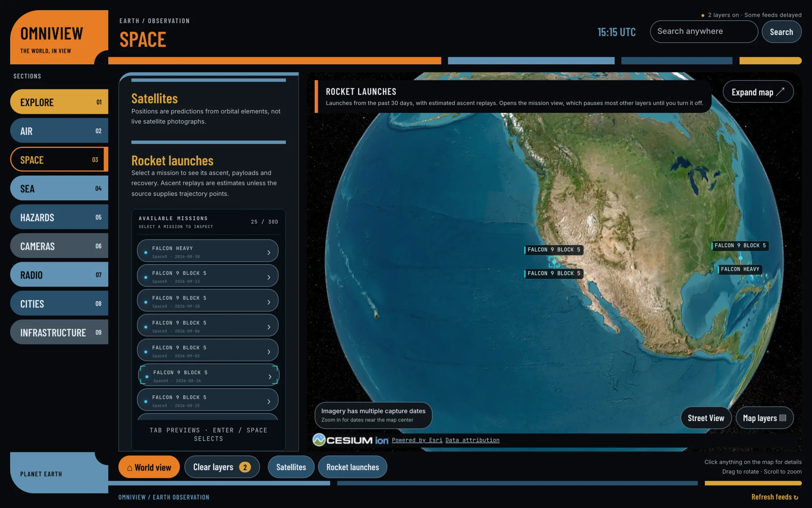Click Falcon 9 Block 5 map label on east coast
The image size is (812, 508).
coord(740,245)
